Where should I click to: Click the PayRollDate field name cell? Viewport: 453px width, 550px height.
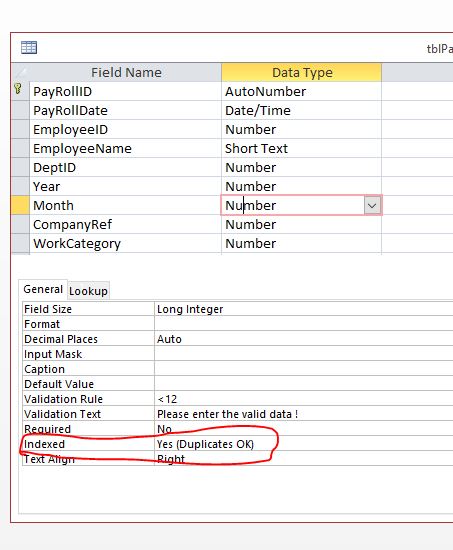click(126, 110)
